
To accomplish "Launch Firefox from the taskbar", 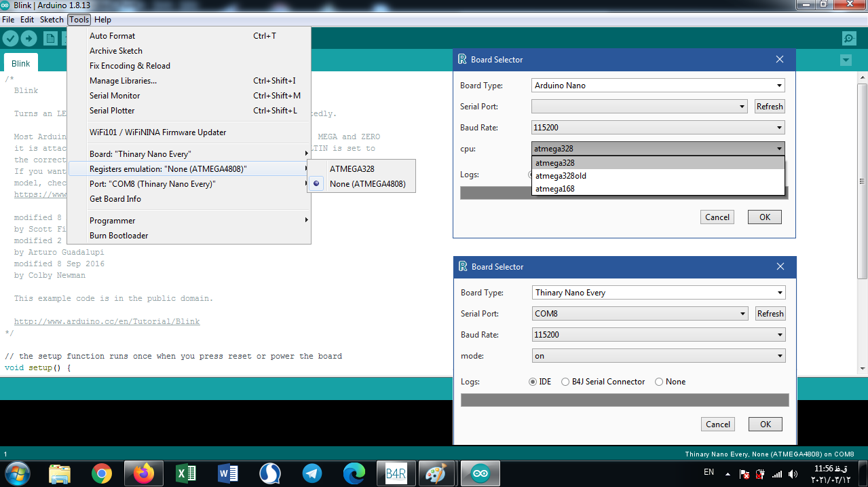I will tap(144, 473).
